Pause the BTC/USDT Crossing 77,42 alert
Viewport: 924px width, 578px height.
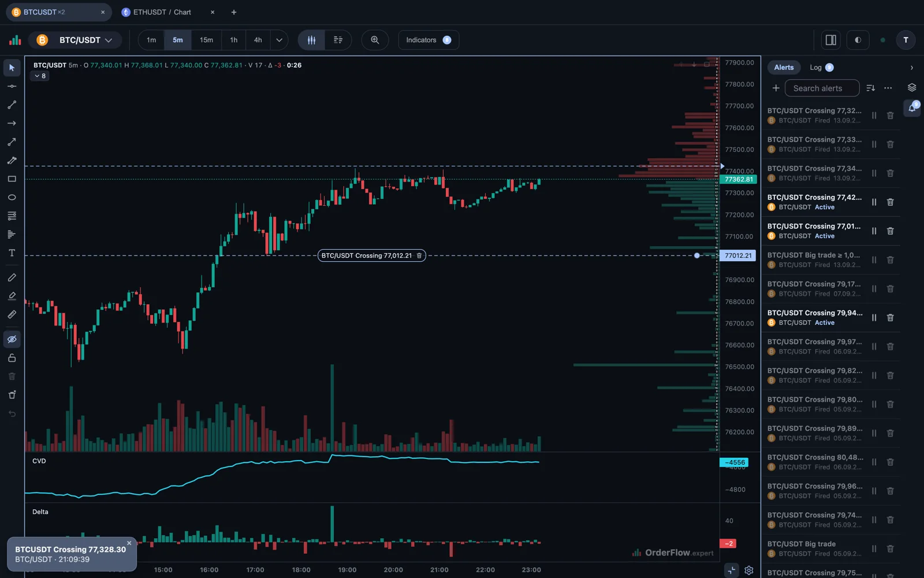coord(874,202)
